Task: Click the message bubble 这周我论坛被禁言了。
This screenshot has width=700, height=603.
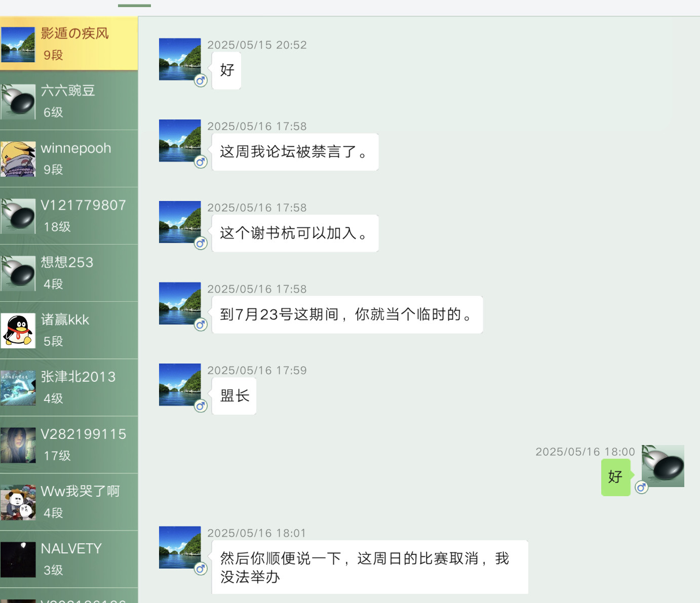Action: 295,152
